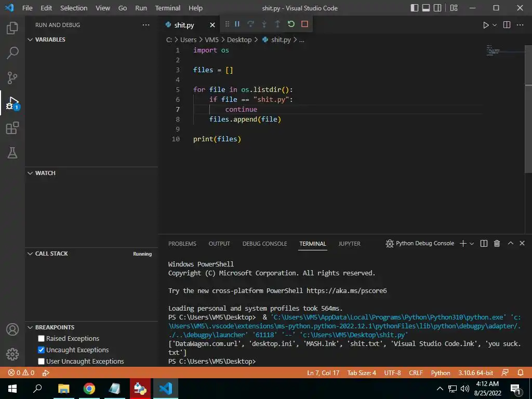The image size is (532, 399).
Task: Enable Raised Exceptions breakpoint
Action: [x=42, y=339]
